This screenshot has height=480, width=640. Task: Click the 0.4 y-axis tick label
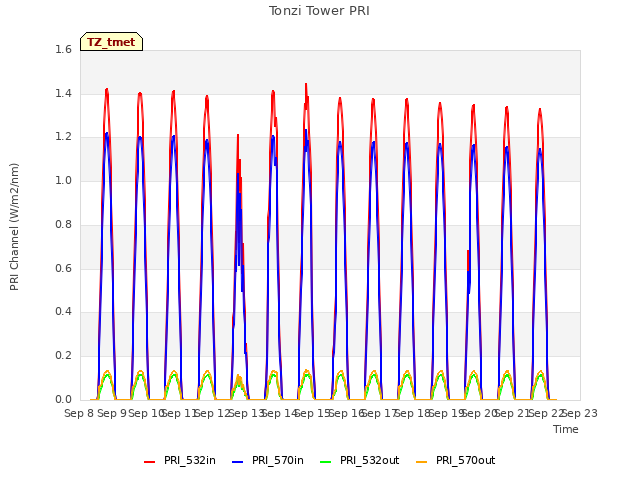tap(63, 312)
